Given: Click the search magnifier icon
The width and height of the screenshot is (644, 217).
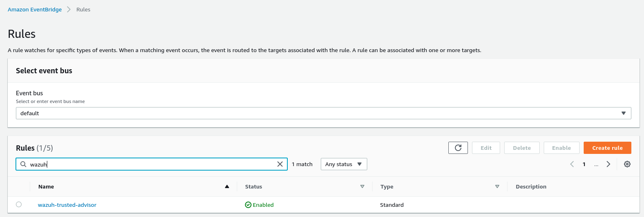Looking at the screenshot, I should click(23, 164).
